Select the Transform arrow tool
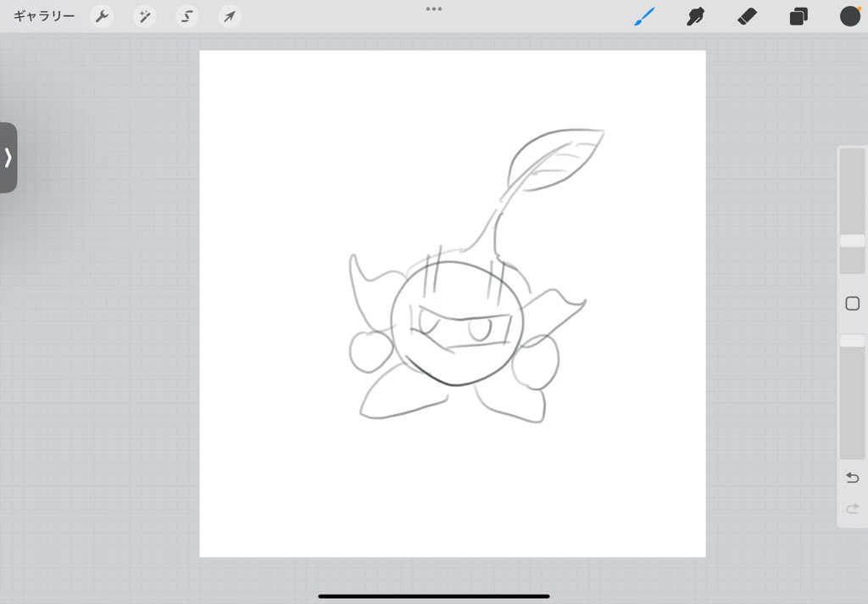 click(229, 17)
